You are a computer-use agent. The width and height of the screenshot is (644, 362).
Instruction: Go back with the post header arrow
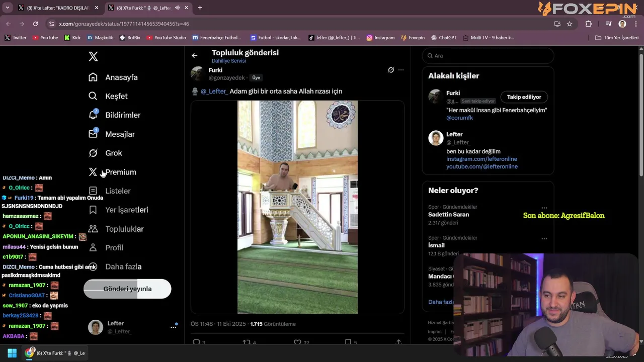195,56
